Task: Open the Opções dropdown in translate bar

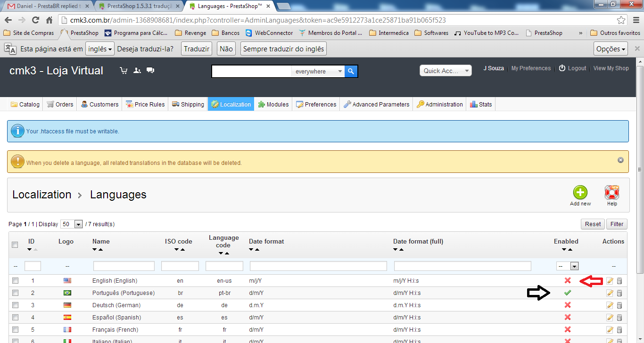Action: tap(611, 49)
